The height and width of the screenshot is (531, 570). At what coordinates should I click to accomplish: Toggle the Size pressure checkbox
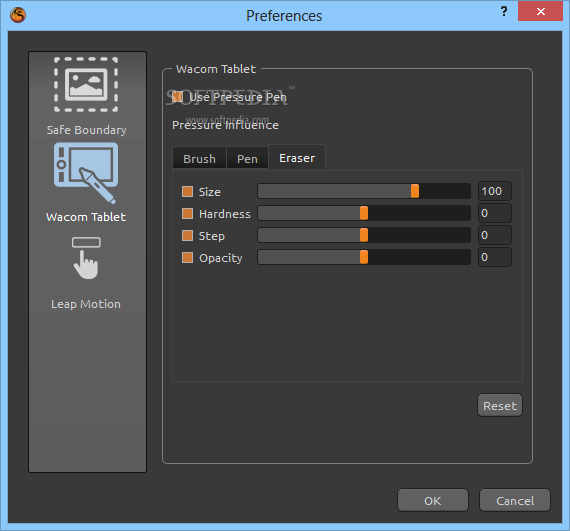188,192
